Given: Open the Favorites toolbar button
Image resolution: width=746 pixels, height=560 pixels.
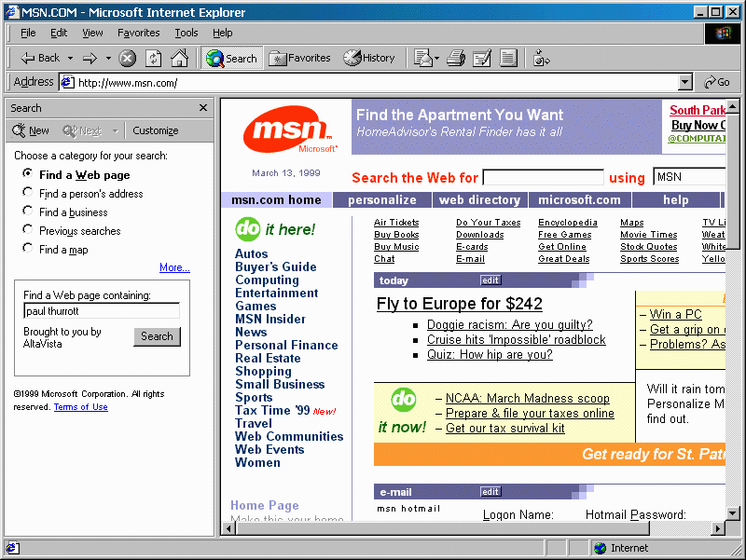Looking at the screenshot, I should [299, 58].
